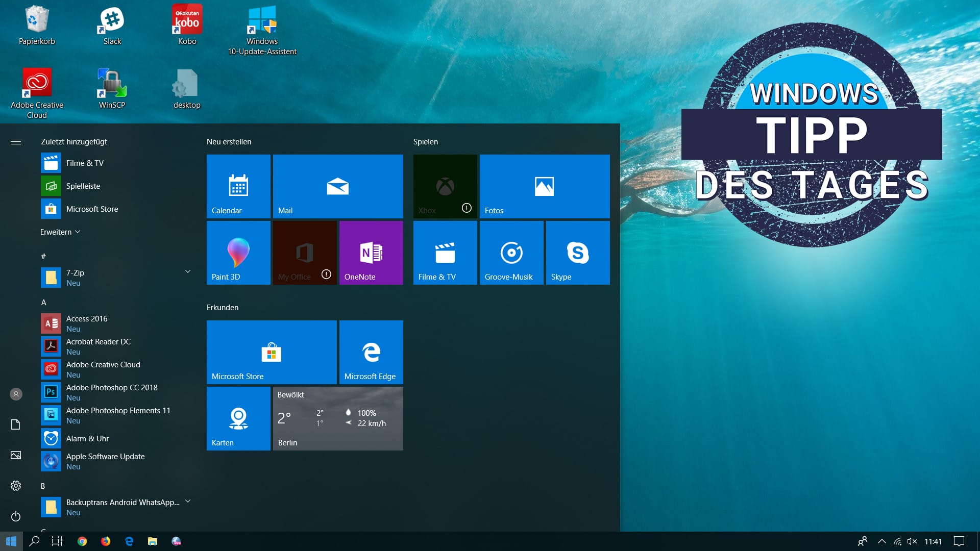
Task: Open Task View on the taskbar
Action: (57, 541)
